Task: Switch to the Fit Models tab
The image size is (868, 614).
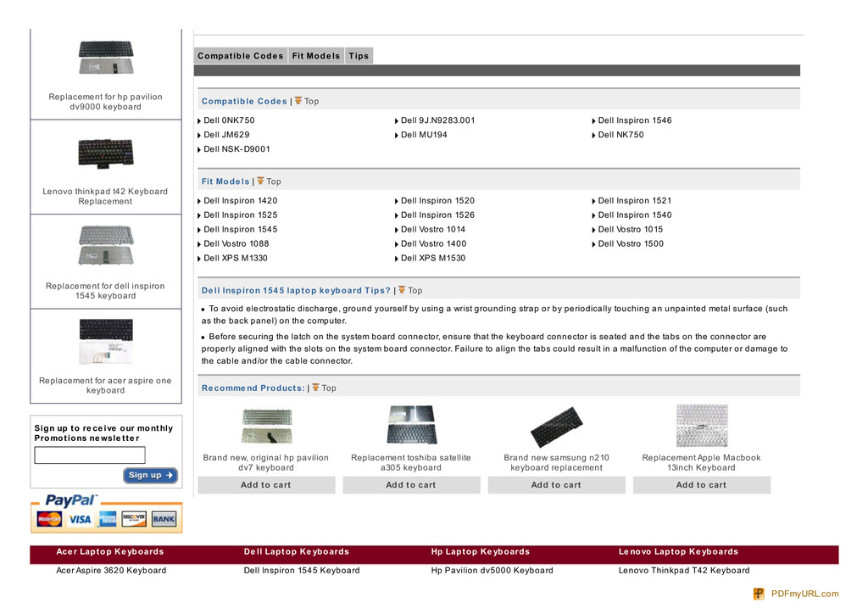Action: click(x=316, y=56)
